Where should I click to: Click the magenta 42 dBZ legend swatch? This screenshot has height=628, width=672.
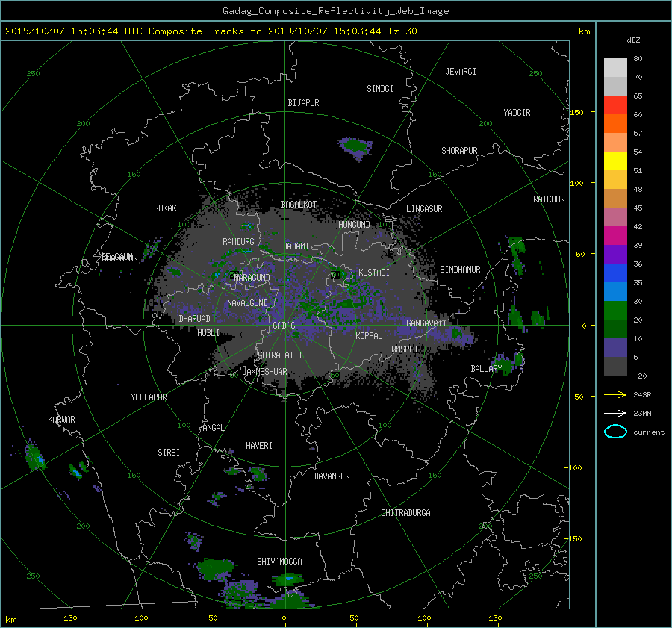(615, 235)
